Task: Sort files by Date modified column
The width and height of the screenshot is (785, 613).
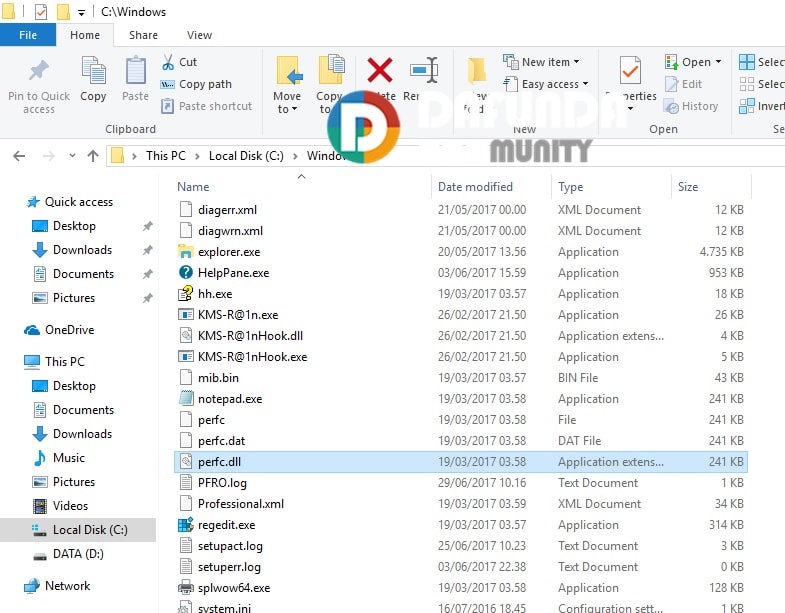Action: pos(475,187)
